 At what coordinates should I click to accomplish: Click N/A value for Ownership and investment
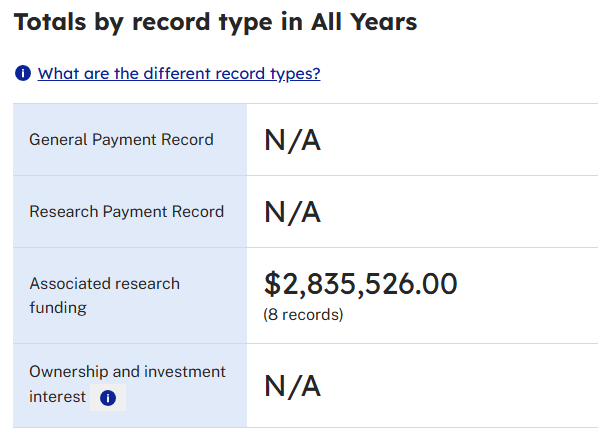pos(292,386)
